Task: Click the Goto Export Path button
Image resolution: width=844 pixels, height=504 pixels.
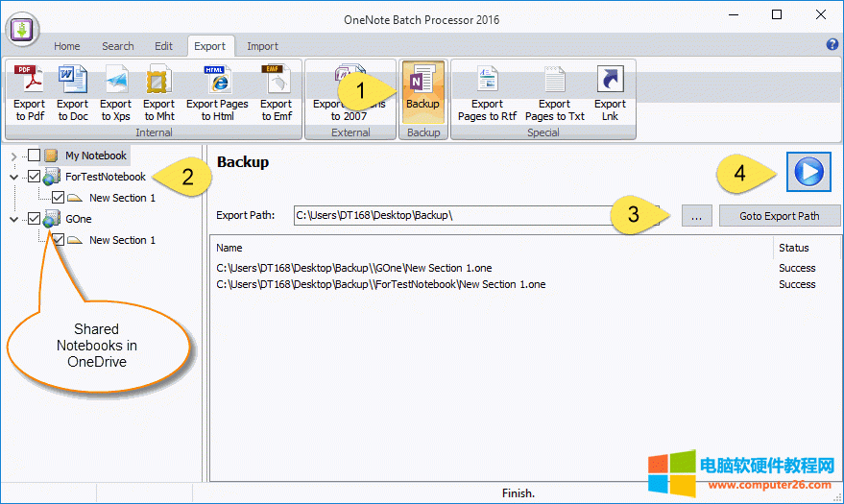Action: 779,216
